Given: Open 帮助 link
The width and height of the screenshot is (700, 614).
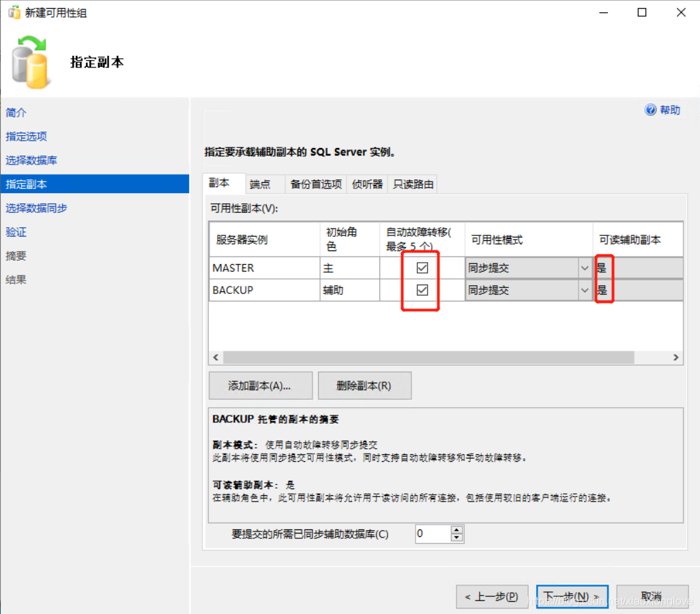Looking at the screenshot, I should pyautogui.click(x=670, y=110).
